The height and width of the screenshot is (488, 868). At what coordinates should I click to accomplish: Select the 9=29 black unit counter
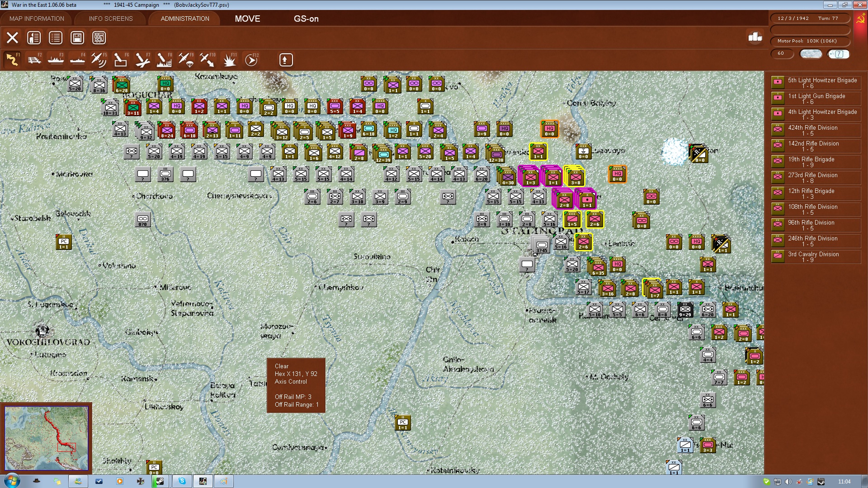(685, 310)
